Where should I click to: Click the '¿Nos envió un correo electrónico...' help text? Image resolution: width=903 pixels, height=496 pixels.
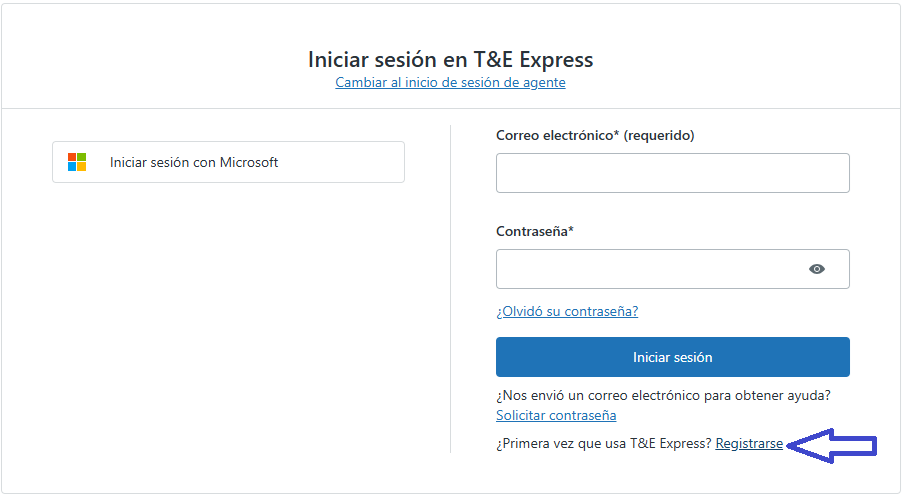663,395
